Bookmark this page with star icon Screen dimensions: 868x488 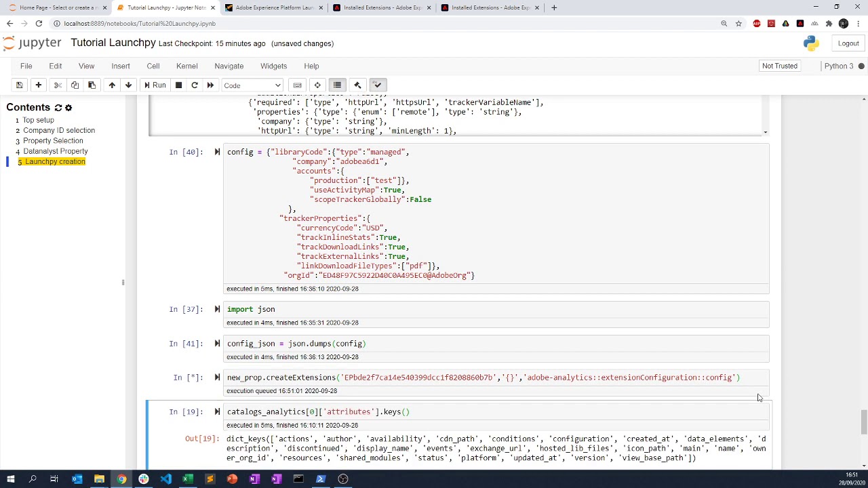[x=738, y=24]
